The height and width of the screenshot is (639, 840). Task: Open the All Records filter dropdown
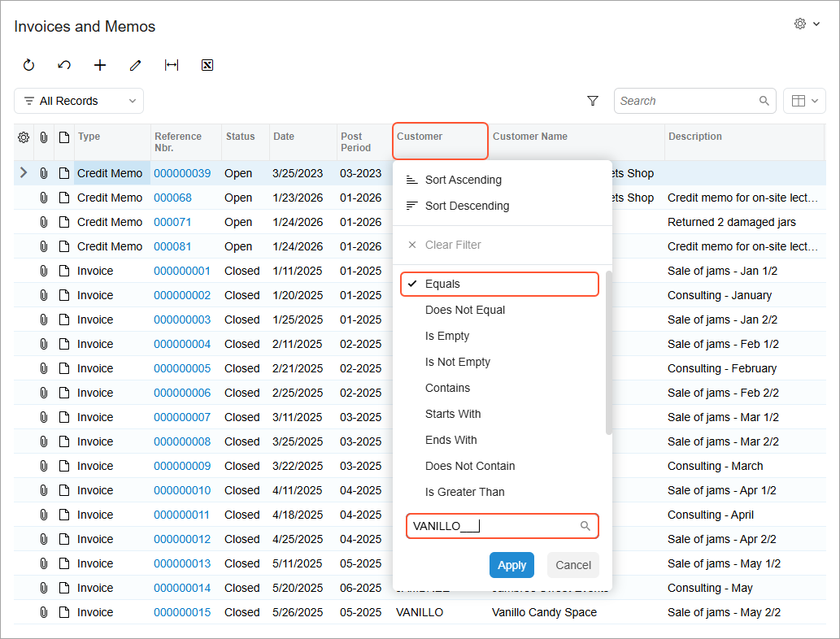[x=79, y=101]
